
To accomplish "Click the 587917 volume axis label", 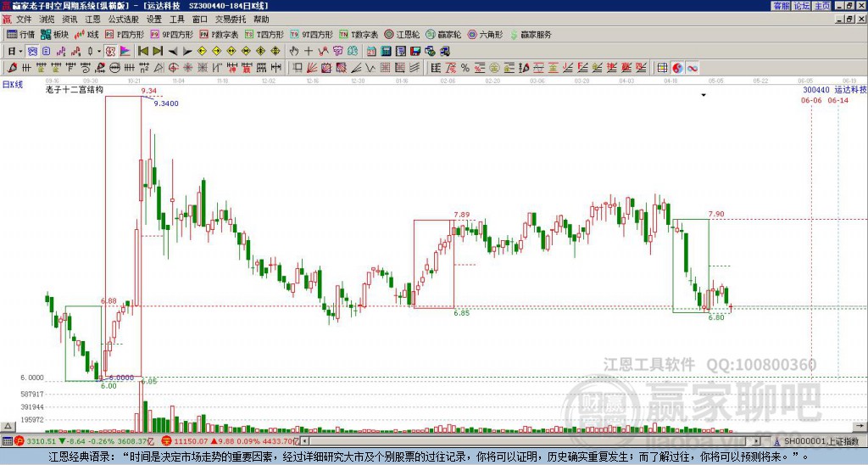I will [32, 394].
